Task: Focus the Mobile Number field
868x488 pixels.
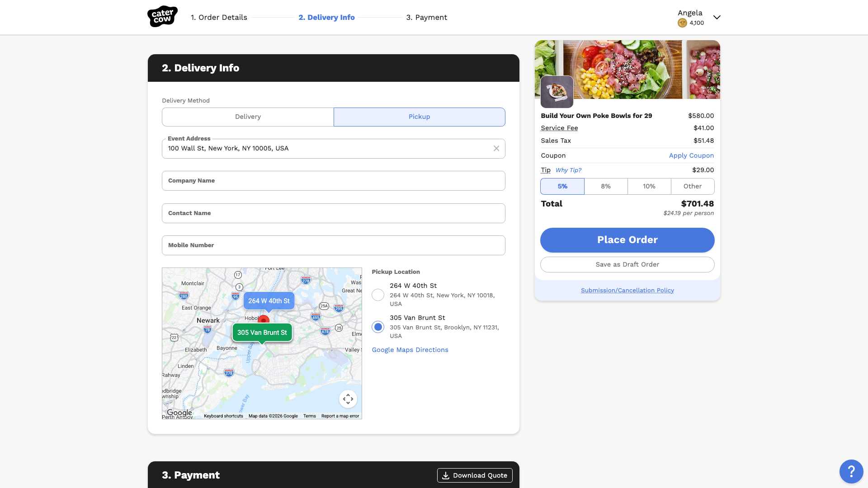Action: coord(334,245)
